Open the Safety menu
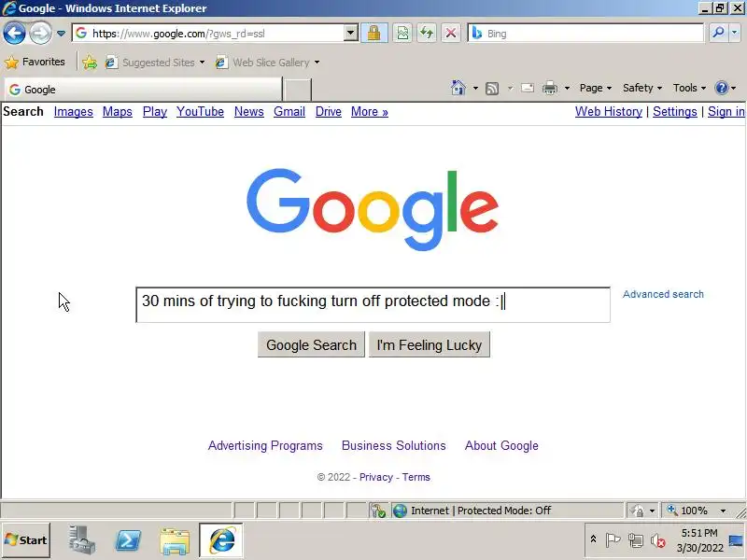The width and height of the screenshot is (747, 560). [642, 88]
